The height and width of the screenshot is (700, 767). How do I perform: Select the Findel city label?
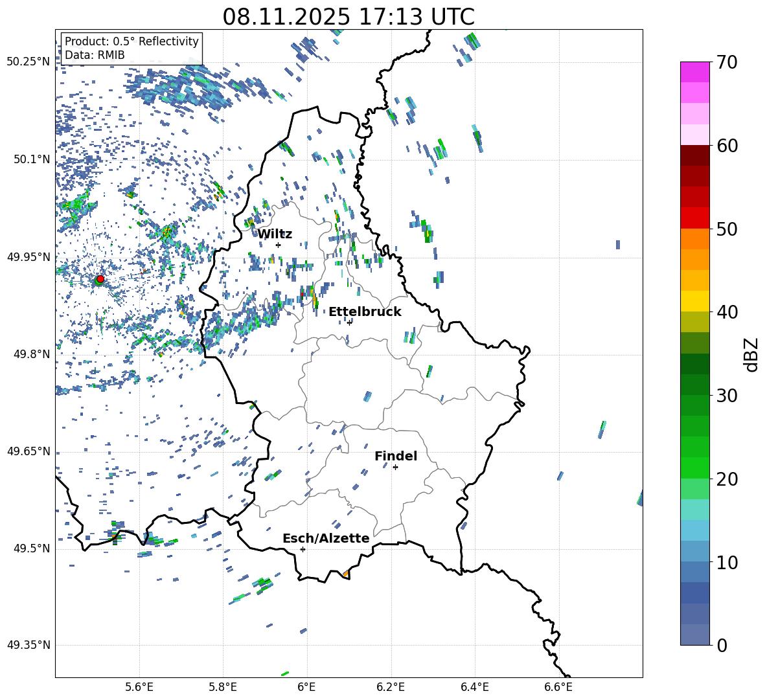(x=396, y=456)
